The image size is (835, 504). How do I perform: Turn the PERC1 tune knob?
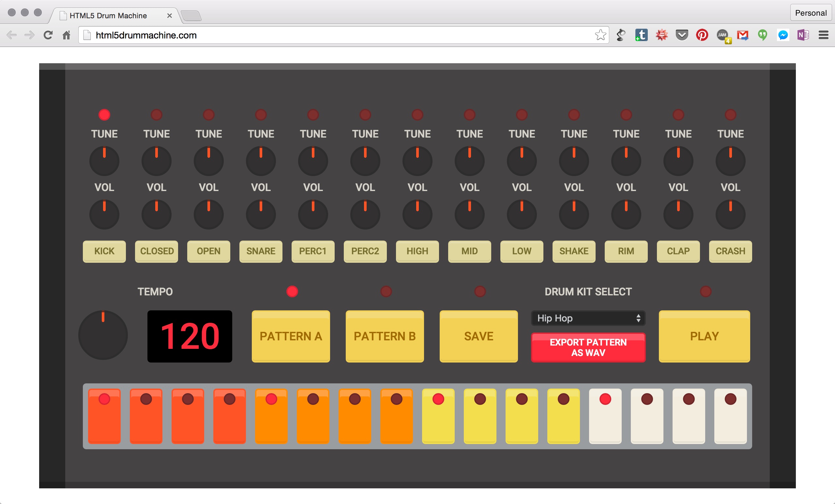point(313,160)
